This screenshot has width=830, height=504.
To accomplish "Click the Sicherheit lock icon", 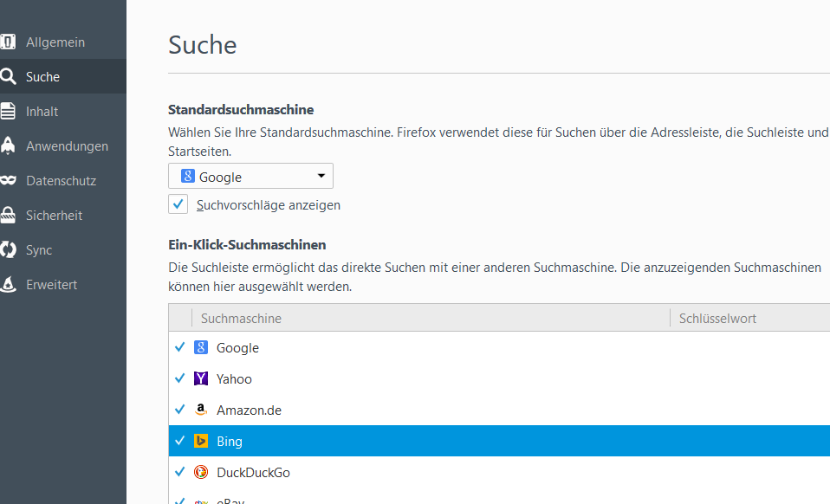I will tap(8, 216).
